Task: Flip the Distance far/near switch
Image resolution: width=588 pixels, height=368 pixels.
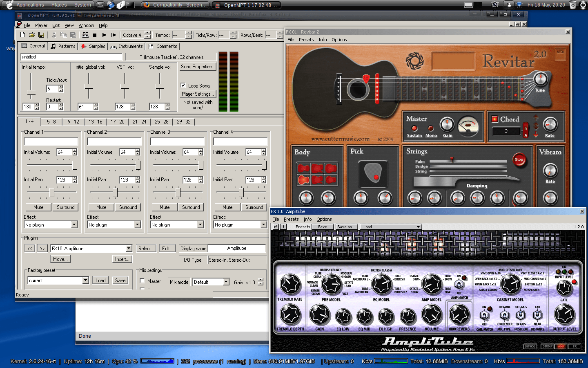Action: [x=537, y=315]
